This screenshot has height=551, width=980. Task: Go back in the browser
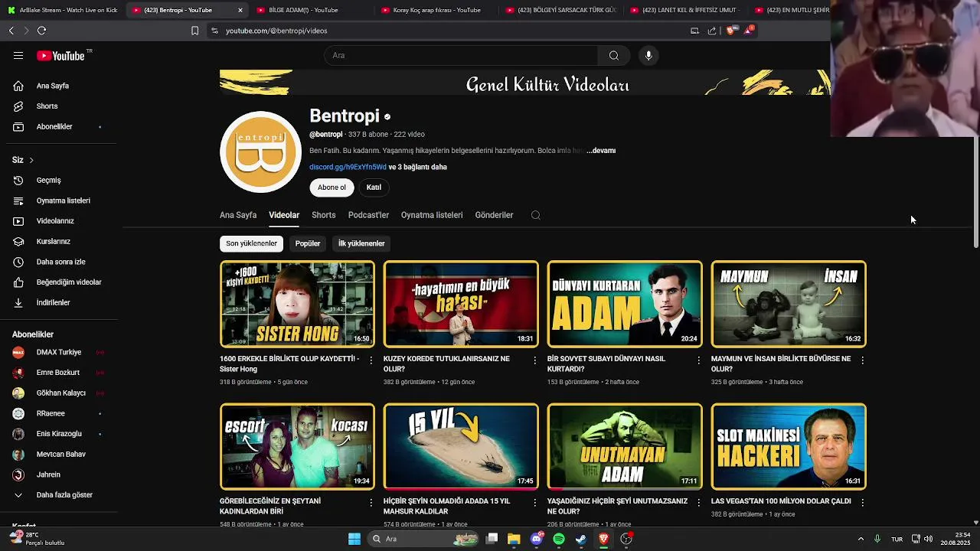[x=11, y=31]
